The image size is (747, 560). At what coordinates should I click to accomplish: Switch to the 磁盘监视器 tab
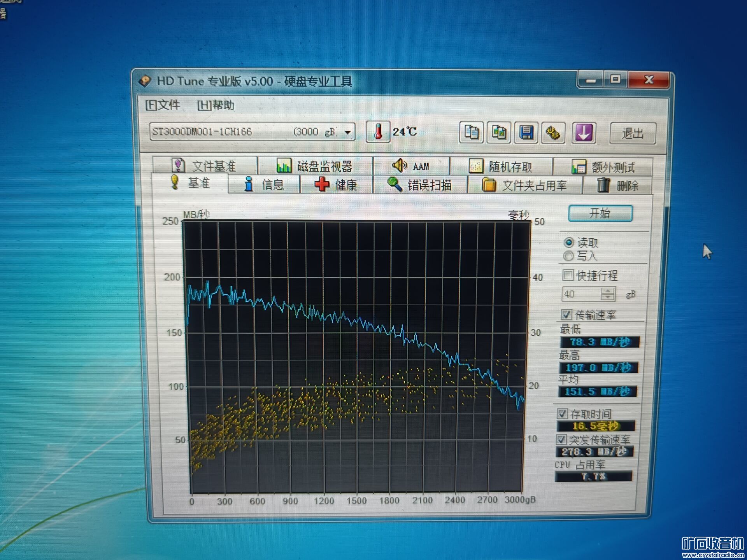[x=315, y=166]
